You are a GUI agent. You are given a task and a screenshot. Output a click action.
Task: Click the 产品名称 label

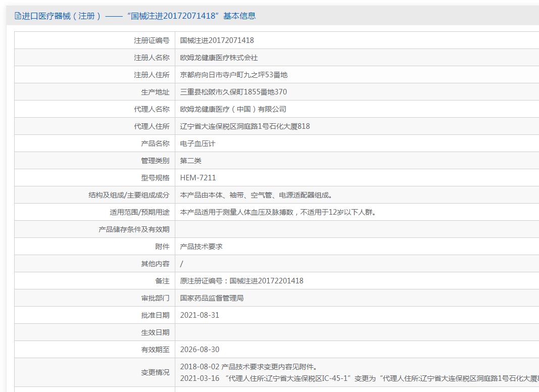click(x=155, y=144)
